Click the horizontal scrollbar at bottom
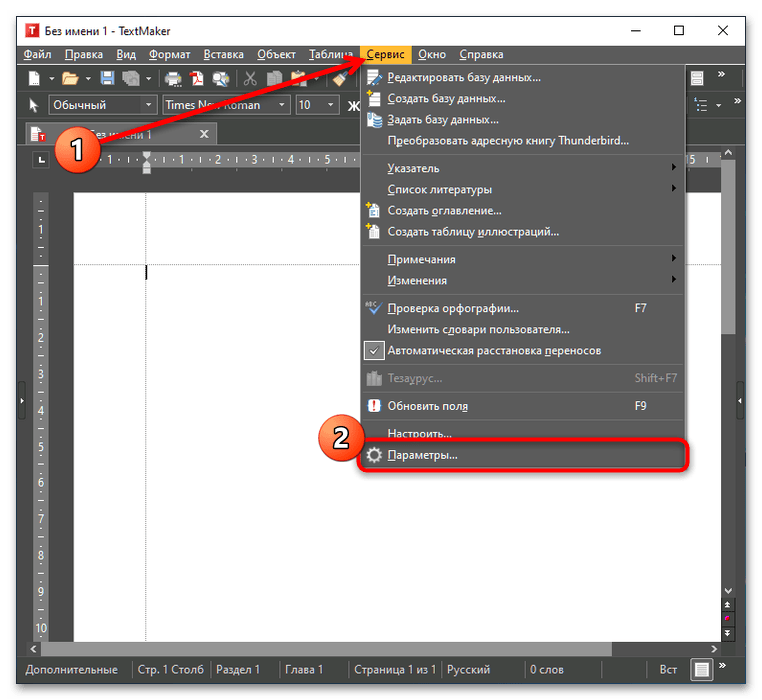762x700 pixels. click(x=380, y=647)
